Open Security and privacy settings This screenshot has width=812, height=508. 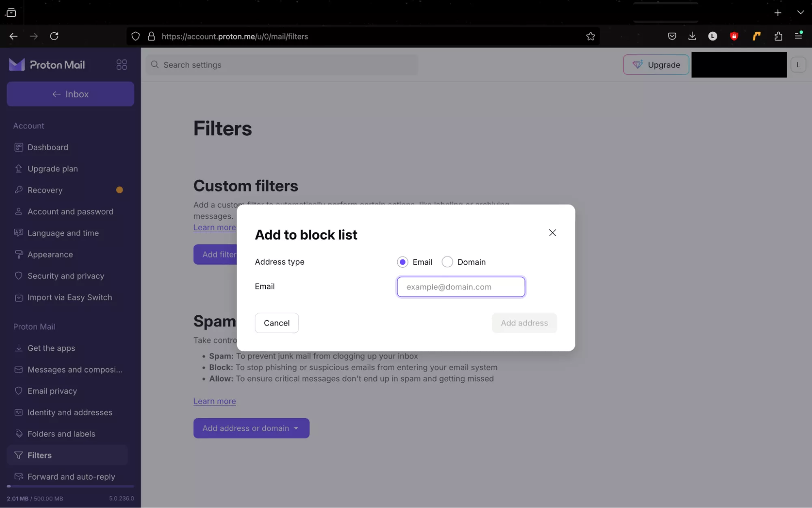click(x=65, y=276)
